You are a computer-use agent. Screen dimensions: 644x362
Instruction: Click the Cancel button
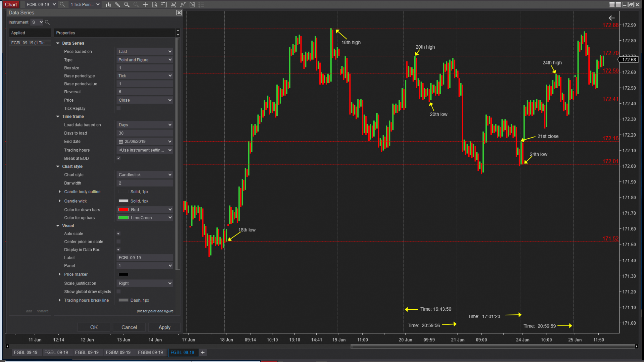129,327
